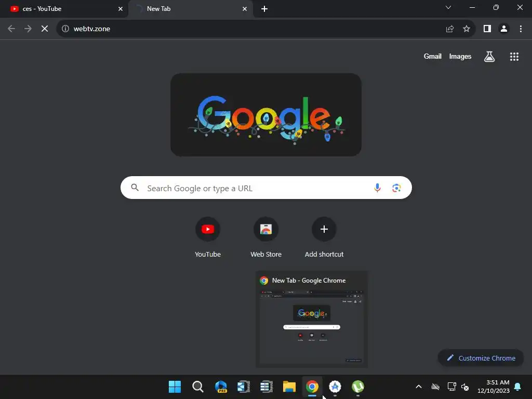
Task: Click Chrome icon in taskbar
Action: [x=312, y=387]
